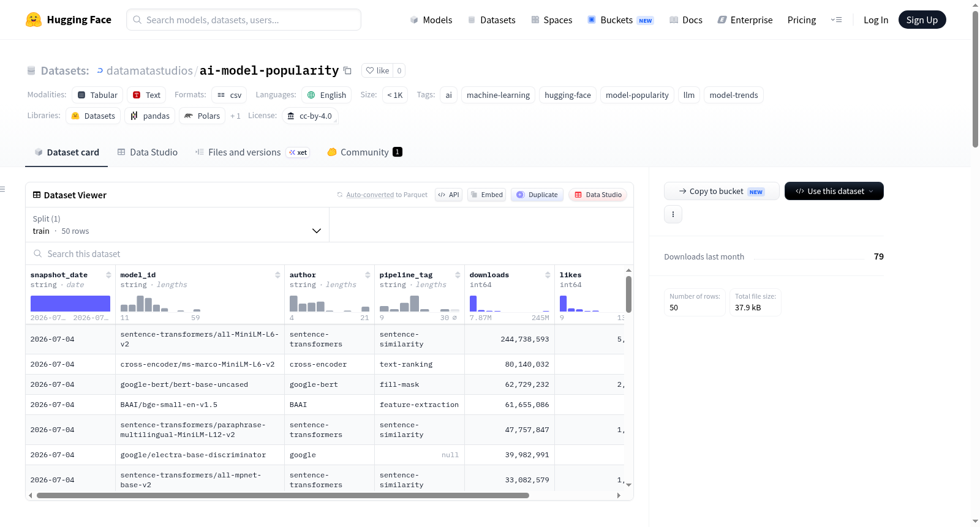Select the model-trends tag
The image size is (980, 527).
(x=734, y=95)
